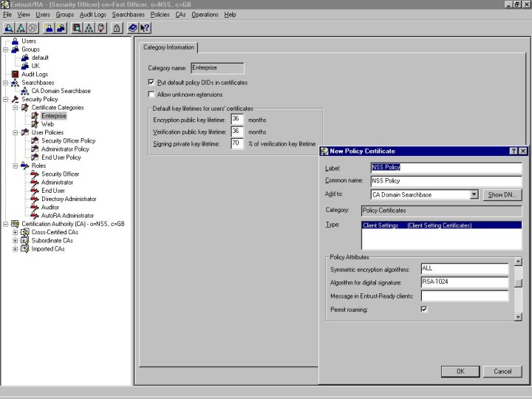Click the Common name input field
The image size is (532, 399).
446,181
